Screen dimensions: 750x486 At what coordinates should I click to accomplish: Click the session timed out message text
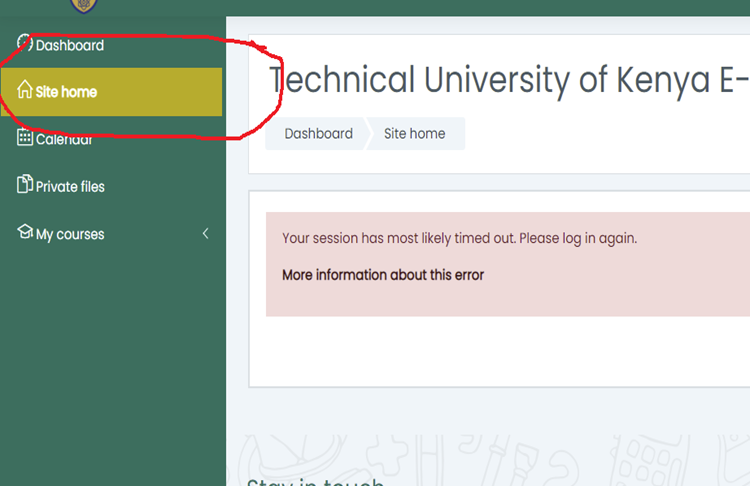tap(459, 238)
